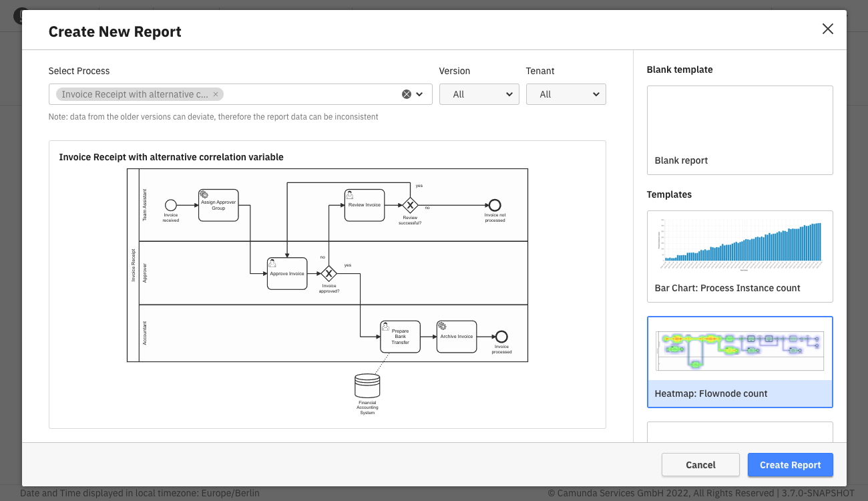Click the Europe/Berlin timezone footer text
Viewport: 868px width, 501px height.
click(140, 493)
